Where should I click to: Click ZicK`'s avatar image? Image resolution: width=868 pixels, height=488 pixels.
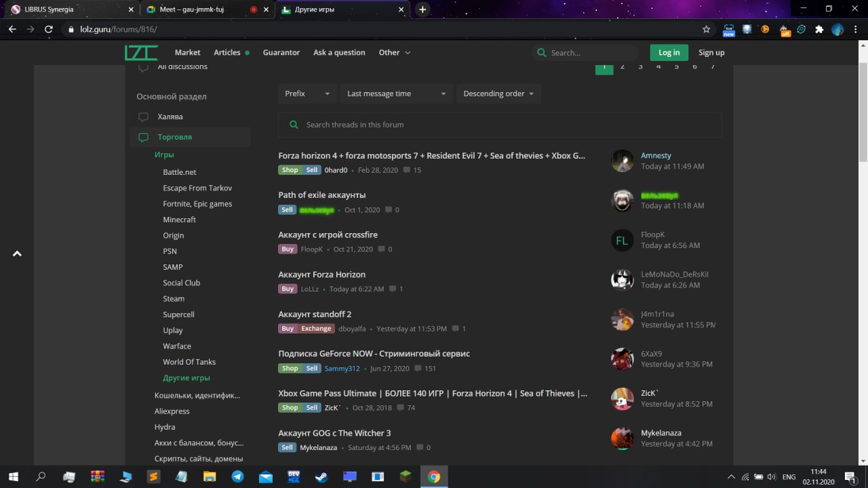click(623, 399)
